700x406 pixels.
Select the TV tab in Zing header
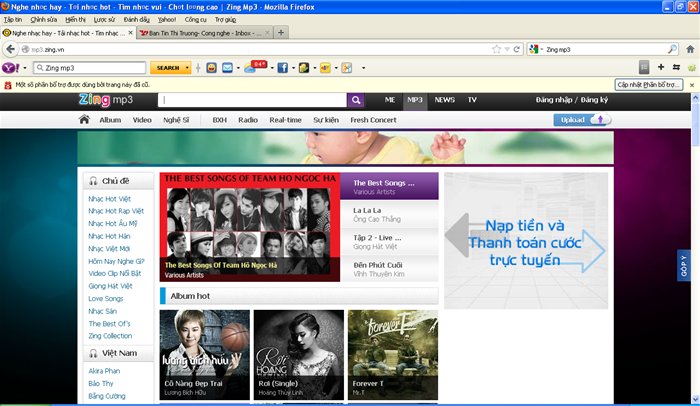(472, 100)
